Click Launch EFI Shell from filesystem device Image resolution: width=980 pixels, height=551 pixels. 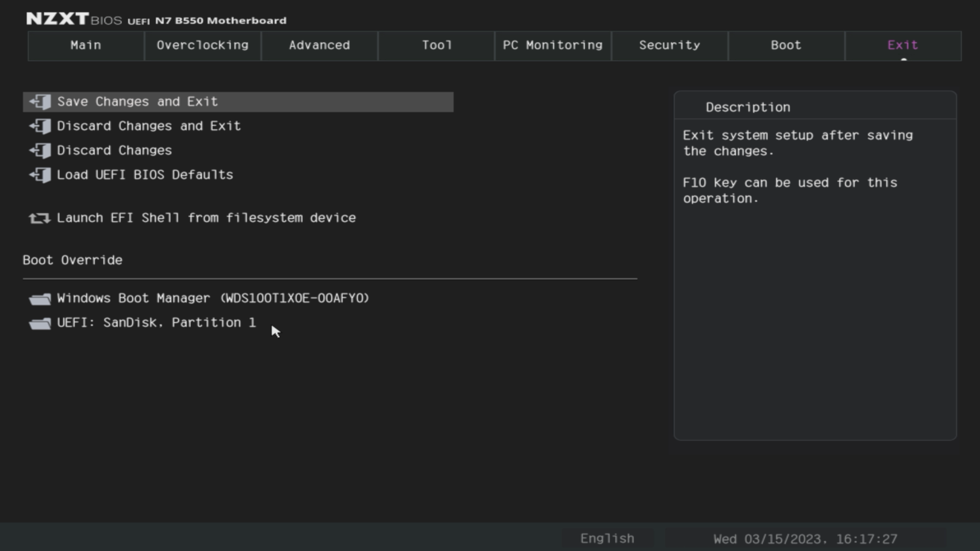206,218
